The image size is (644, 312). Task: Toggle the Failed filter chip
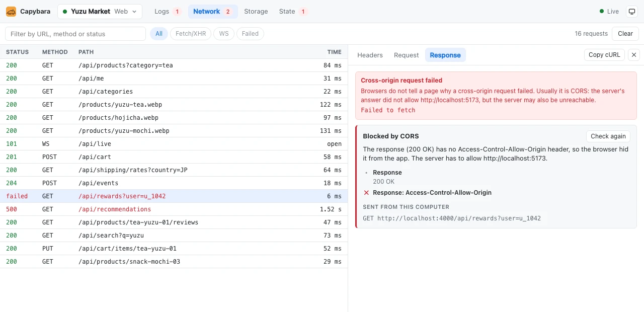pyautogui.click(x=250, y=34)
